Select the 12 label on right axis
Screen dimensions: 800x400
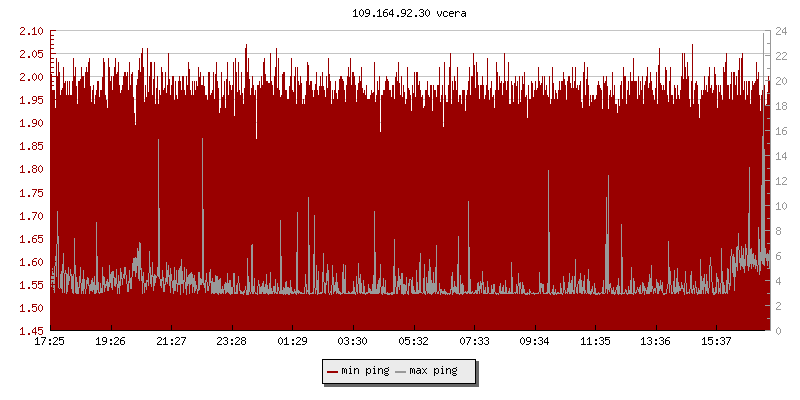tap(781, 181)
